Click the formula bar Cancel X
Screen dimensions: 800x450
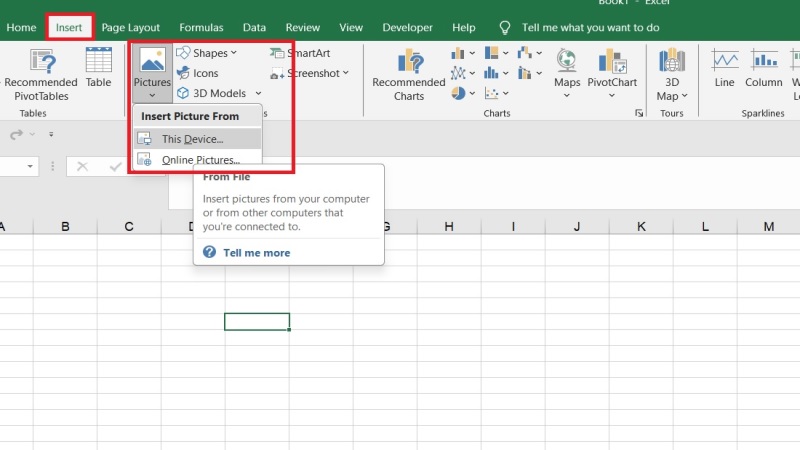pos(82,166)
